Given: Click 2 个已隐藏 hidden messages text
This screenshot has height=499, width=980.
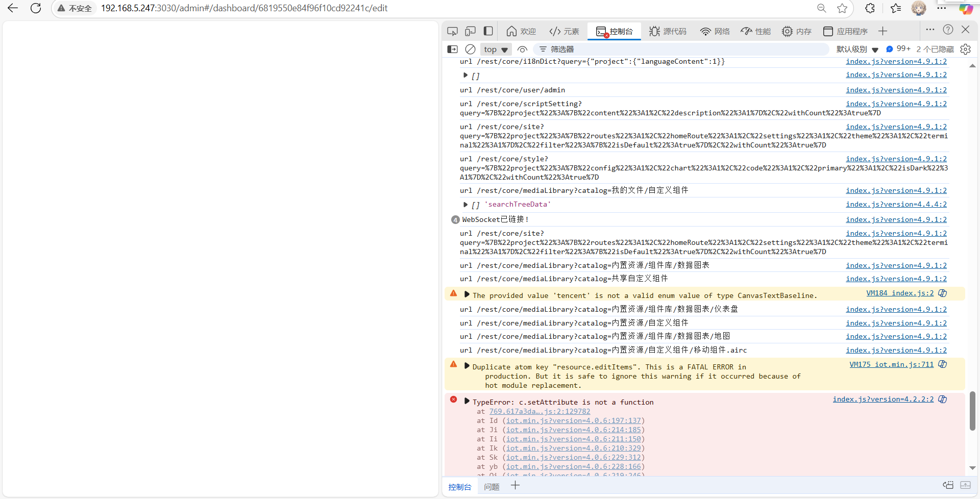Looking at the screenshot, I should click(935, 49).
